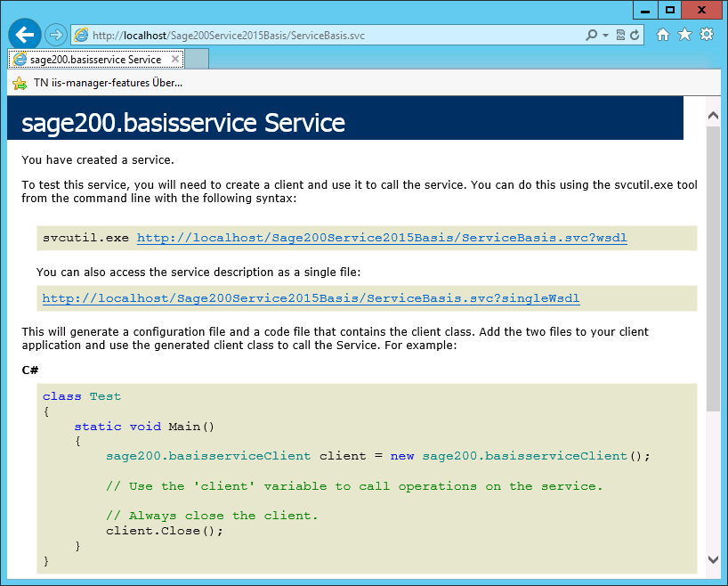Go back with the blue Back arrow

(x=25, y=35)
